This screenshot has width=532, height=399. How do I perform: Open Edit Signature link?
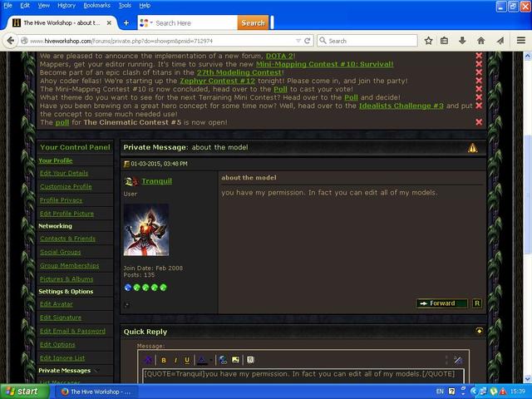61,318
